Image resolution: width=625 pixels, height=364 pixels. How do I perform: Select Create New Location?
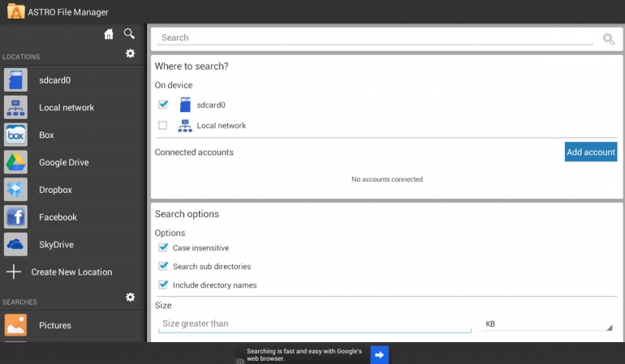click(x=71, y=272)
